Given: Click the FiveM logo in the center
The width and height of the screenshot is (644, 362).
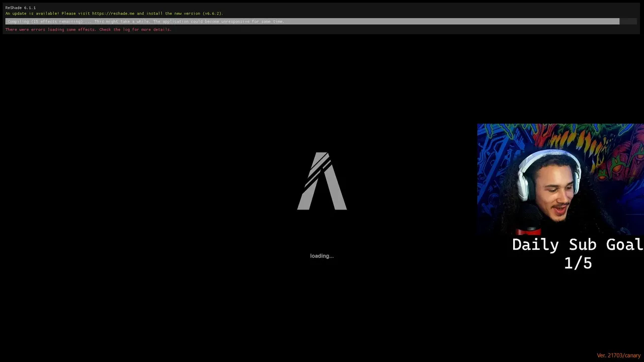Looking at the screenshot, I should (x=322, y=181).
